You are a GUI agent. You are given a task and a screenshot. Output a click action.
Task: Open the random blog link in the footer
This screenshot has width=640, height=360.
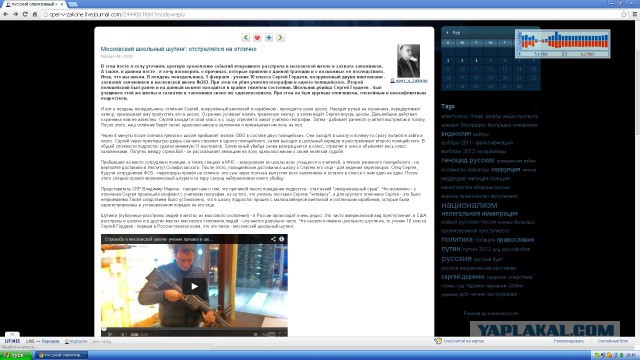click(613, 341)
